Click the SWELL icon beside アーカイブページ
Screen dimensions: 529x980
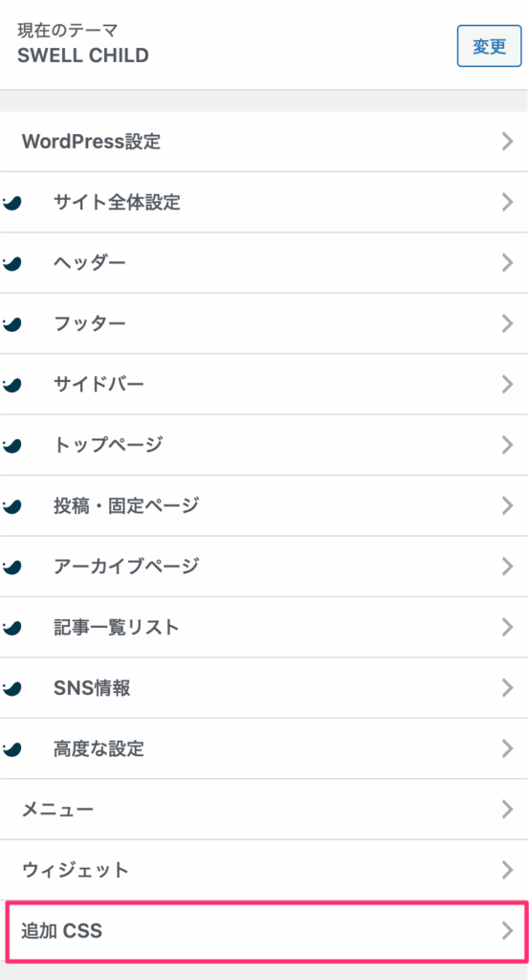12,567
